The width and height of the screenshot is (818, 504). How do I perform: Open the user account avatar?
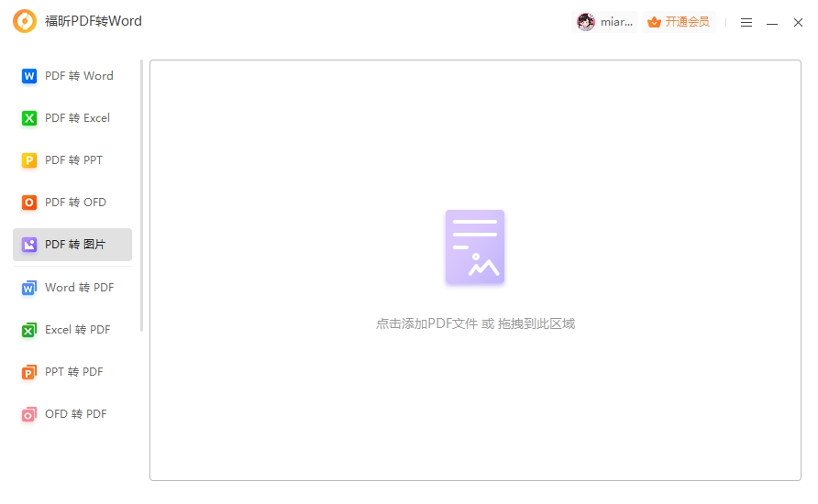585,22
